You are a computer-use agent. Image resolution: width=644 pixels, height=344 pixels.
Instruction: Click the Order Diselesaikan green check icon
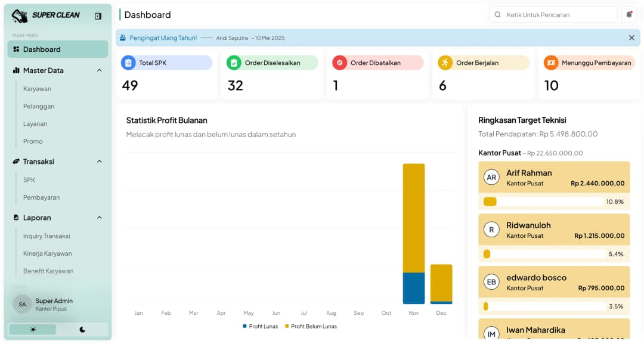234,63
